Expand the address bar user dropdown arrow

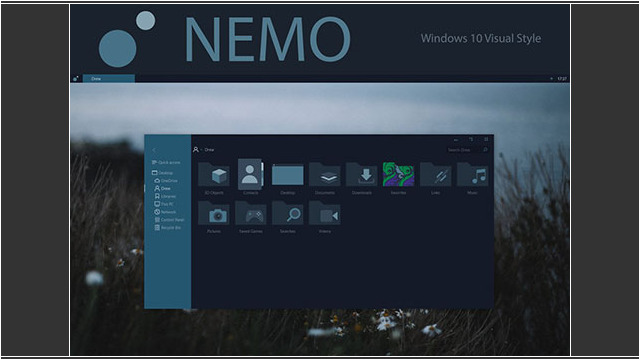[201, 150]
